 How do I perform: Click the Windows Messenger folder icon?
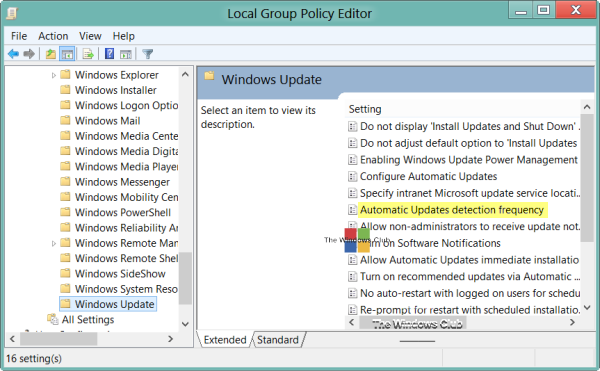click(x=65, y=182)
